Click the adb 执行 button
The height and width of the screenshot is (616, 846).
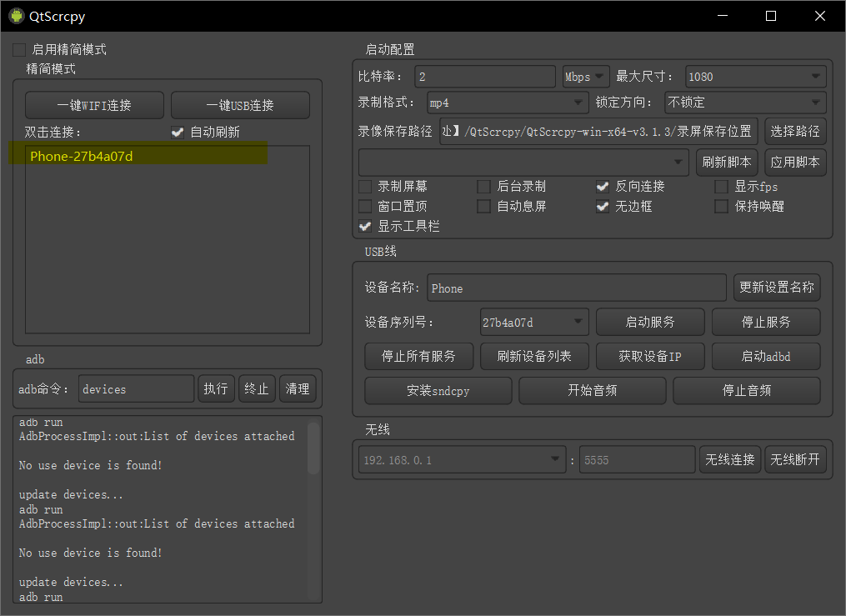pos(216,389)
